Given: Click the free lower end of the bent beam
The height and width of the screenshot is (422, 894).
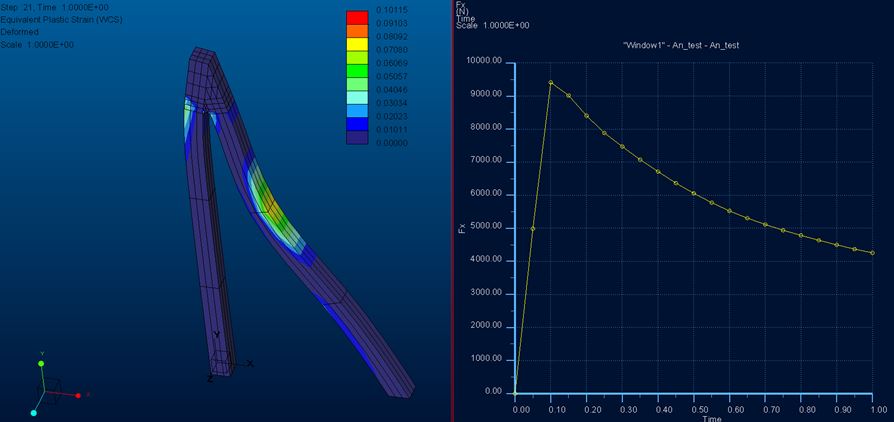Looking at the screenshot, I should (399, 387).
